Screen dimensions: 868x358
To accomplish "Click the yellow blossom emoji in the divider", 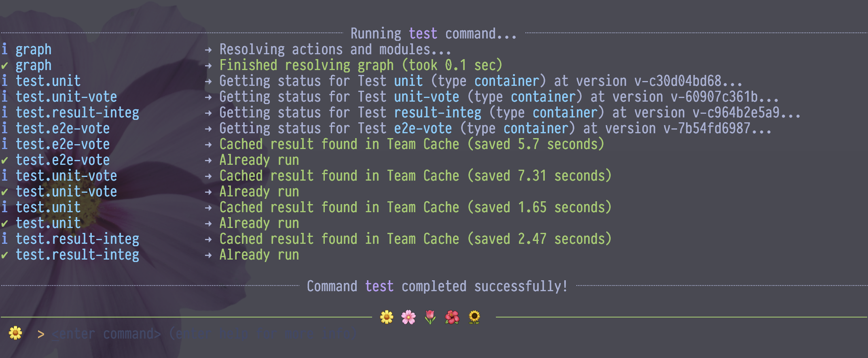I will point(387,317).
